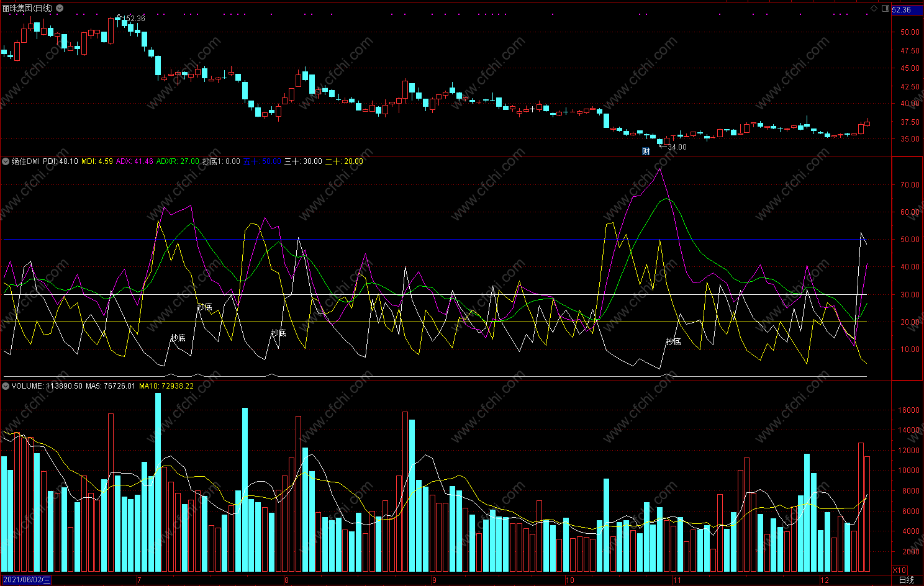Click month 9 marker on time axis
Viewport: 924px width, 586px height.
[x=434, y=580]
